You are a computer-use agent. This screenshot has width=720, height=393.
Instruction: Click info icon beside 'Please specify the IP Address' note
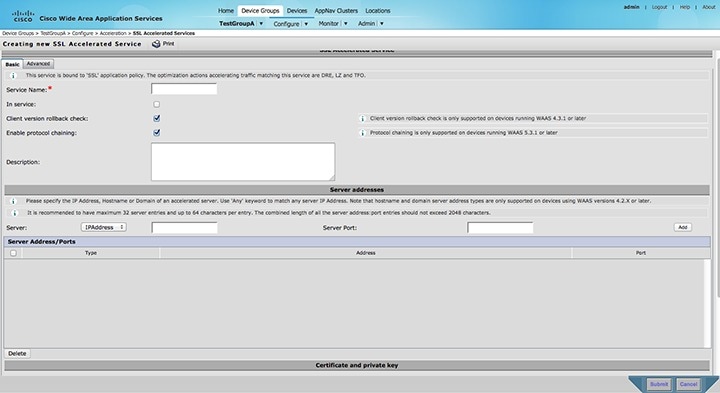point(13,201)
